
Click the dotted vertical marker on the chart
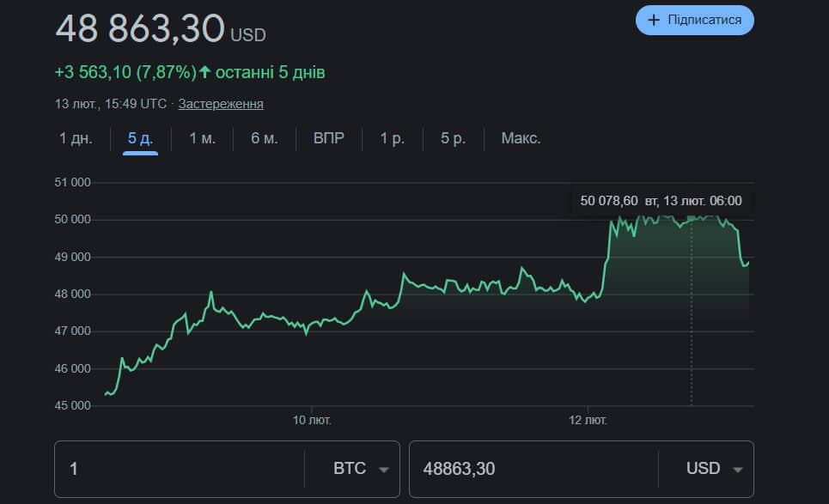pyautogui.click(x=692, y=343)
